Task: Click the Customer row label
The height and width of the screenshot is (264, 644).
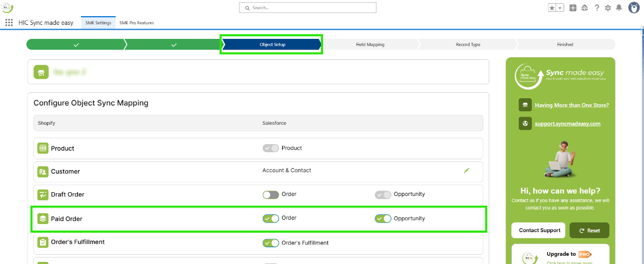Action: [x=65, y=172]
